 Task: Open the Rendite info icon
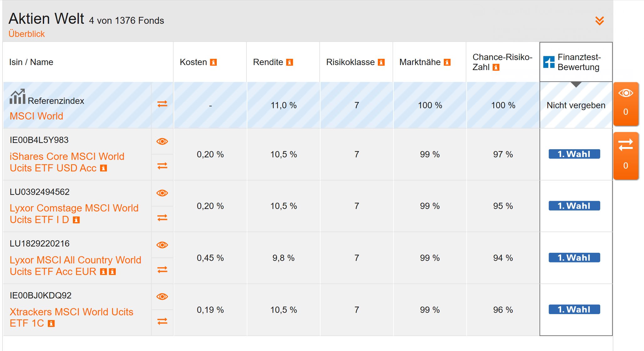290,62
